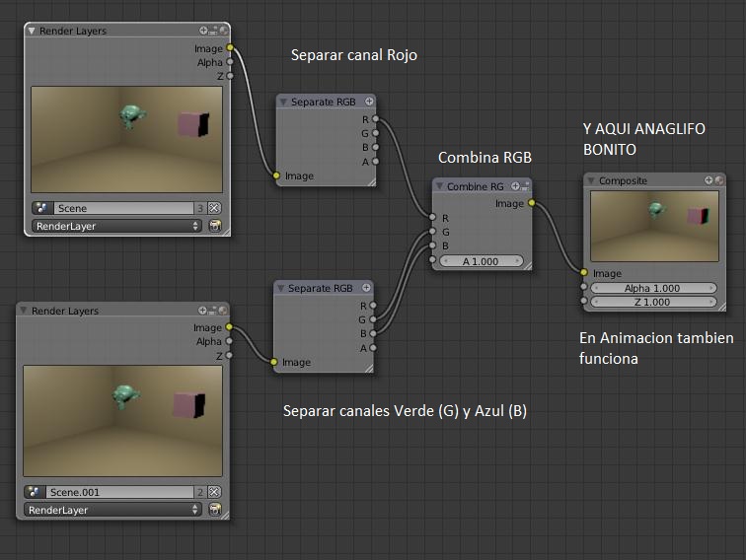Click R input socket on Combine RGB node
This screenshot has width=746, height=560.
pos(432,217)
